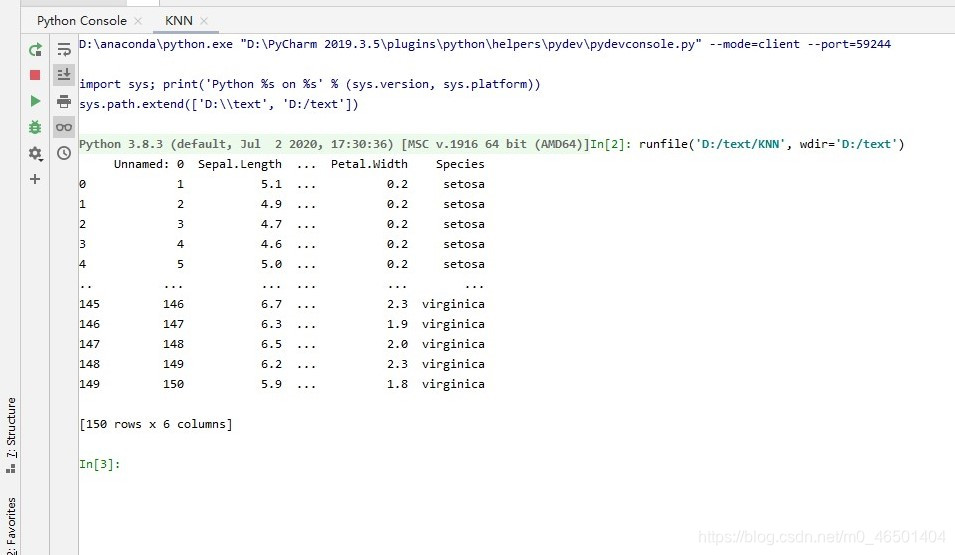Image resolution: width=955 pixels, height=555 pixels.
Task: Add a new console with plus icon
Action: pos(35,179)
